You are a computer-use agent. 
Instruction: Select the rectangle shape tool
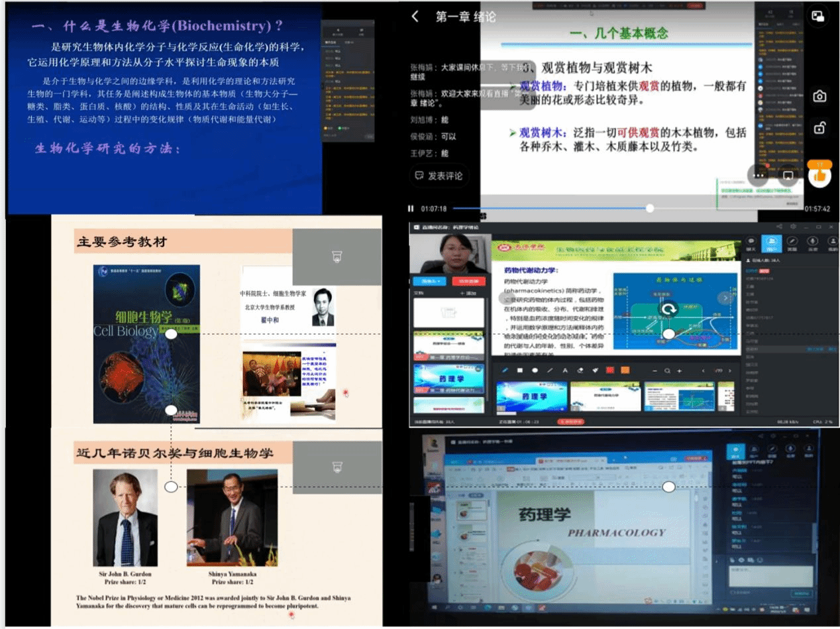(520, 371)
